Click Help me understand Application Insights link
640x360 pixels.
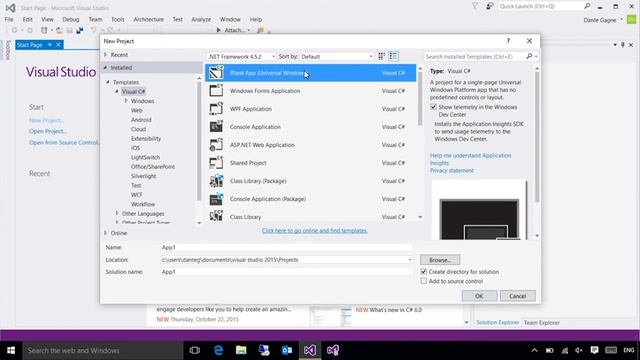470,159
